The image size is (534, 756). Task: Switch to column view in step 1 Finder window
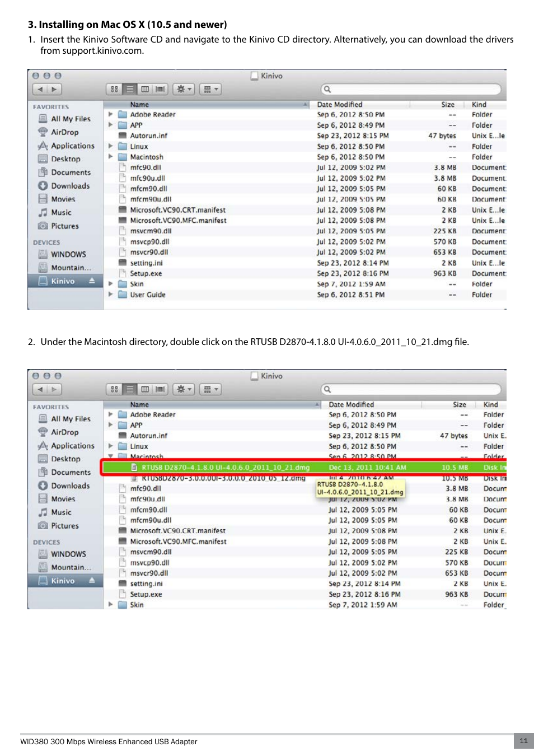pos(145,89)
